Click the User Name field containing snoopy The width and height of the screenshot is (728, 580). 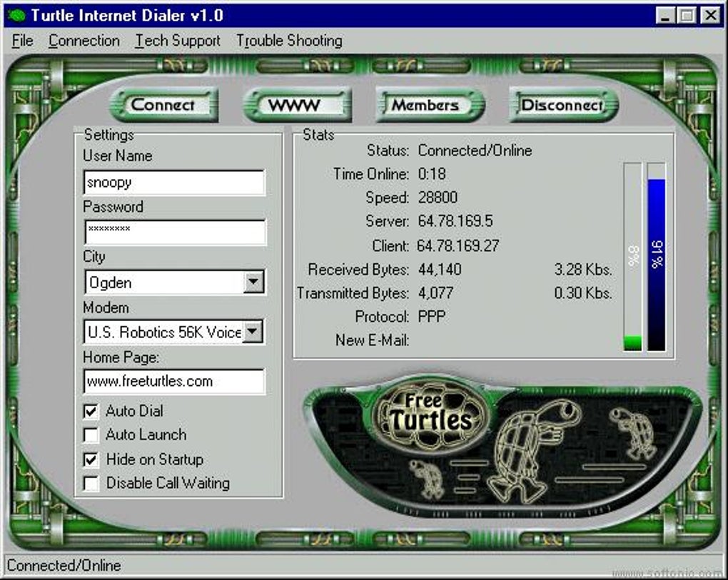tap(174, 183)
